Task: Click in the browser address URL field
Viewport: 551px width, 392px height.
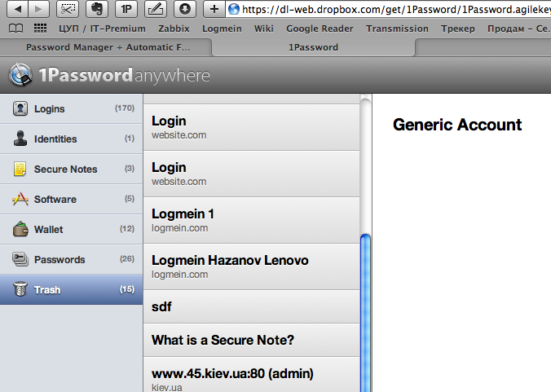Action: 389,9
